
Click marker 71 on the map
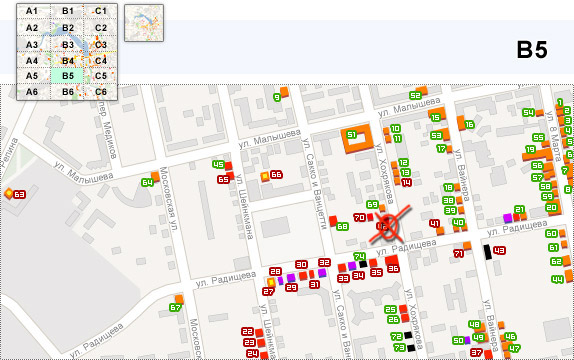pyautogui.click(x=458, y=253)
